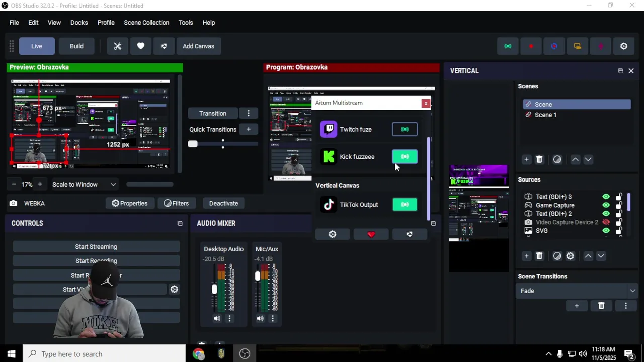The height and width of the screenshot is (362, 644).
Task: Toggle SVG source visibility eye
Action: [x=606, y=231]
